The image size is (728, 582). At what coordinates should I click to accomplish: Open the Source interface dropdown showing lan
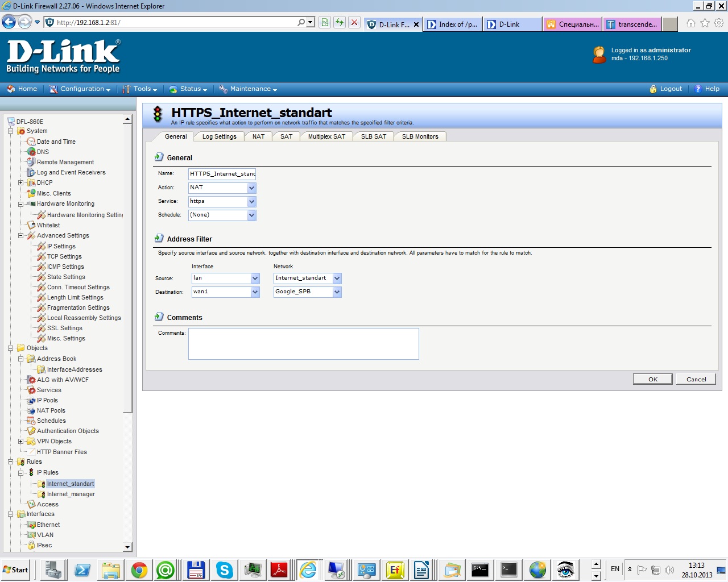tap(226, 278)
